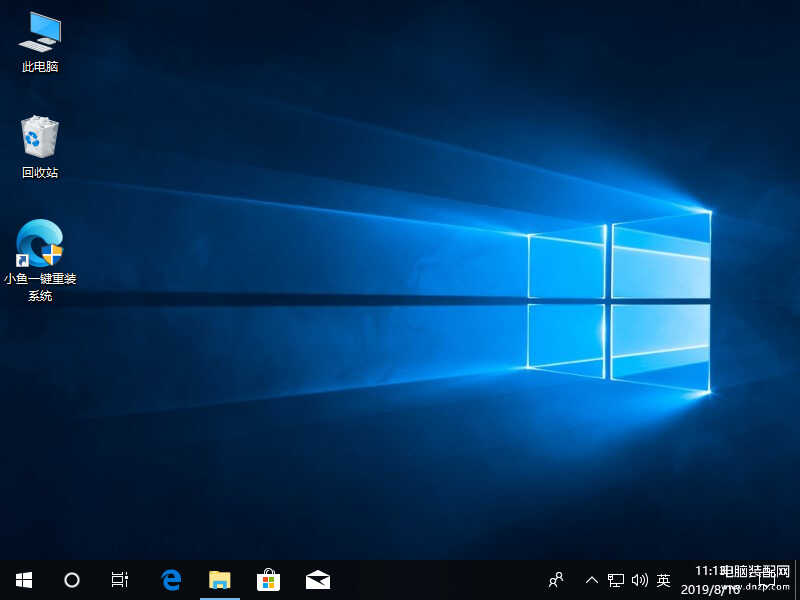Open Microsoft Store from the taskbar
The image size is (800, 600).
[x=268, y=580]
